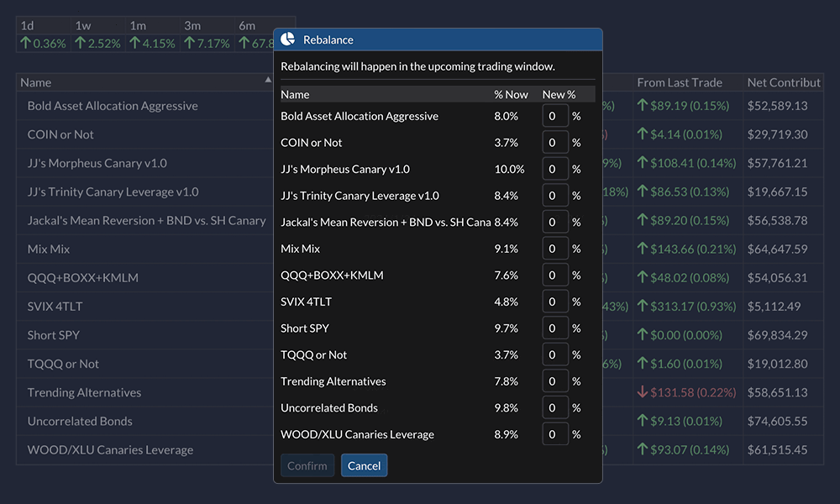840x504 pixels.
Task: Open Uncorrelated Bonds in background list
Action: tap(80, 421)
